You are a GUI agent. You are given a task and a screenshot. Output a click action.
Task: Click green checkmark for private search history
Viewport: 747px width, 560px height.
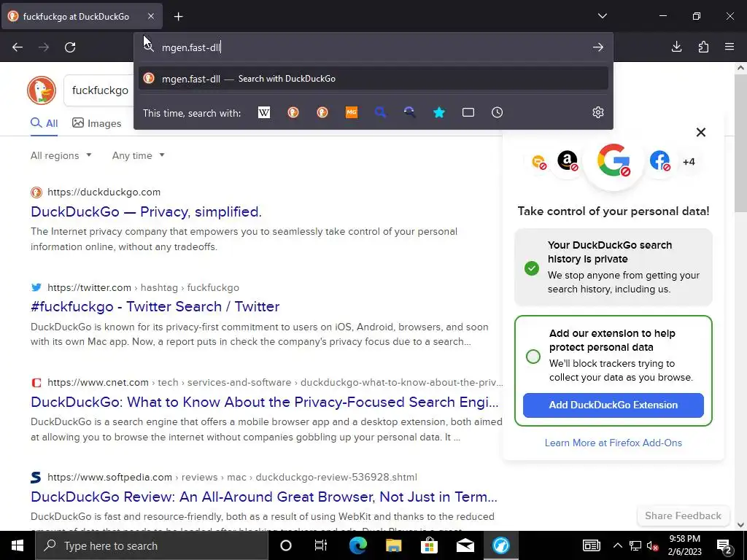click(532, 268)
